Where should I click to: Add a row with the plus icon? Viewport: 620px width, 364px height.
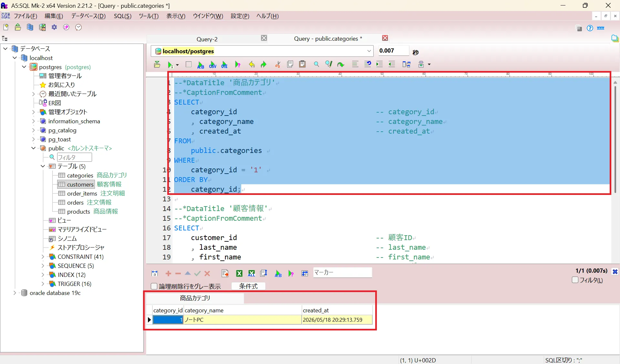pos(168,273)
